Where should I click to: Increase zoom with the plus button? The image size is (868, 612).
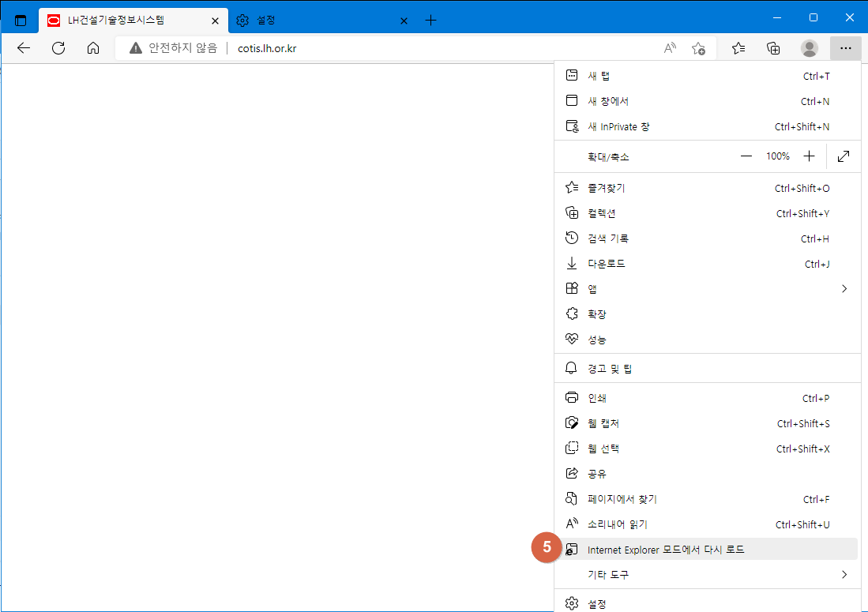tap(809, 156)
